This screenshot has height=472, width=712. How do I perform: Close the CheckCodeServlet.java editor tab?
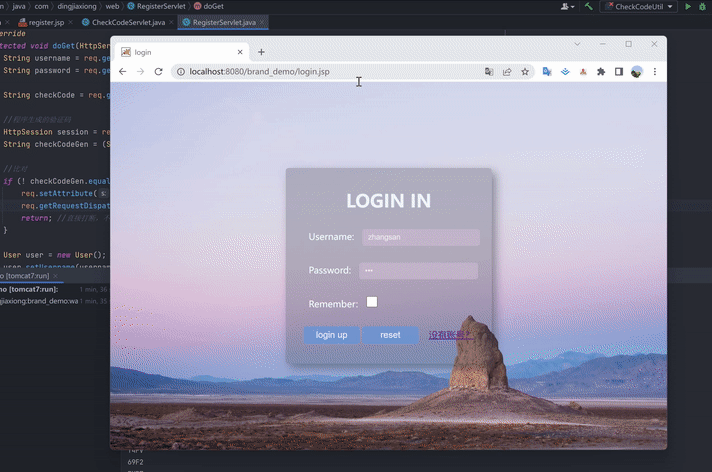(x=171, y=22)
